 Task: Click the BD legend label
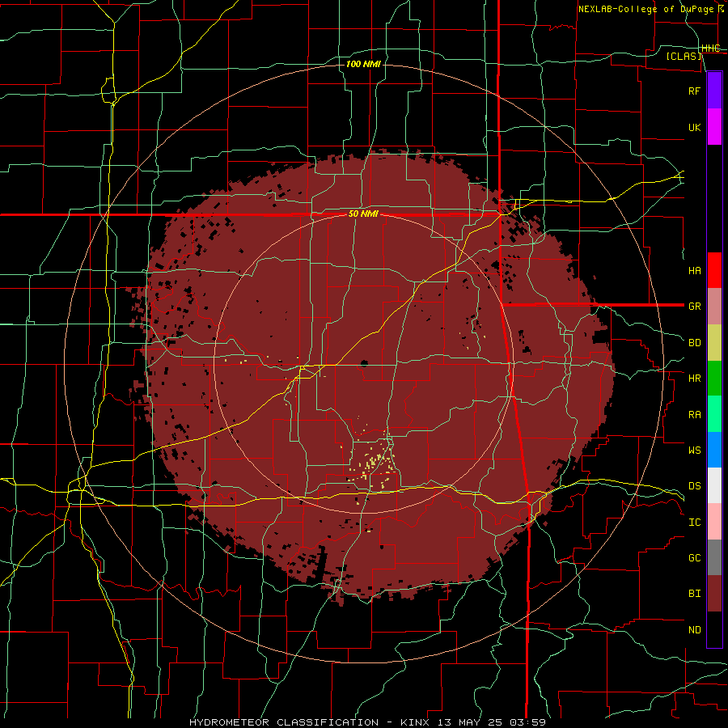[x=695, y=343]
